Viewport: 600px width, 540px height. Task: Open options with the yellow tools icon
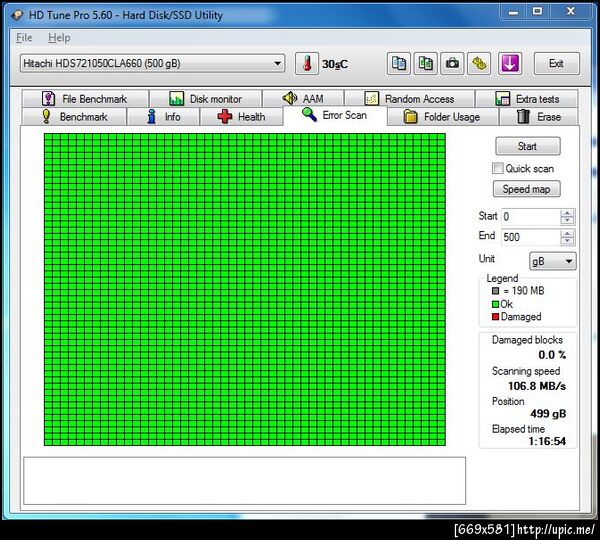(479, 64)
